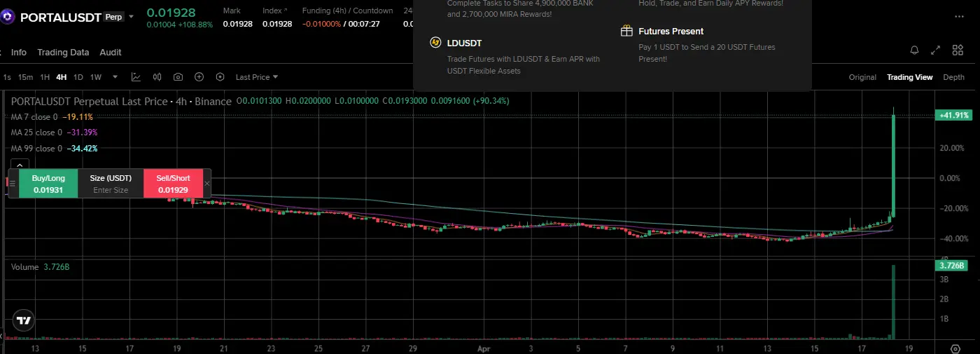
Task: Click the Futures Present gift icon
Action: click(x=626, y=31)
